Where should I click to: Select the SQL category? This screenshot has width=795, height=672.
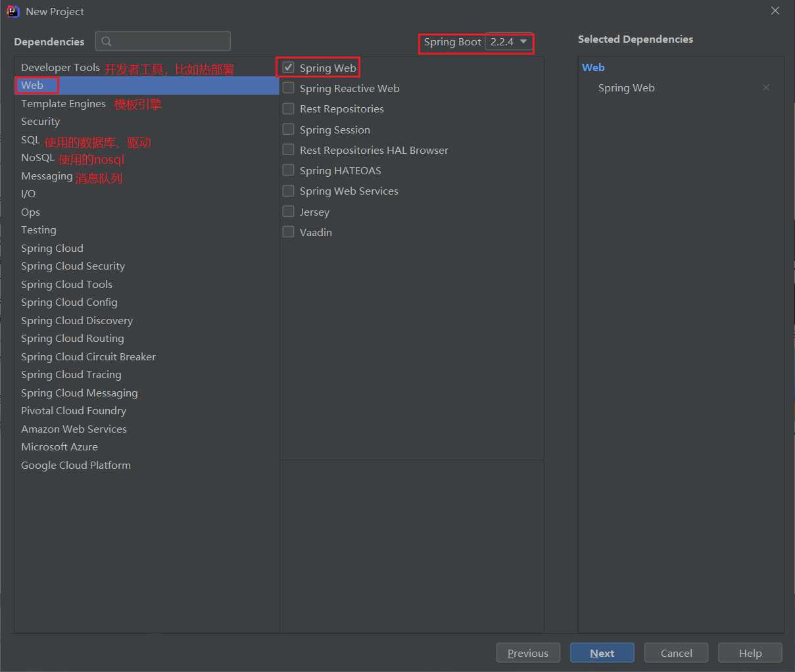point(147,140)
